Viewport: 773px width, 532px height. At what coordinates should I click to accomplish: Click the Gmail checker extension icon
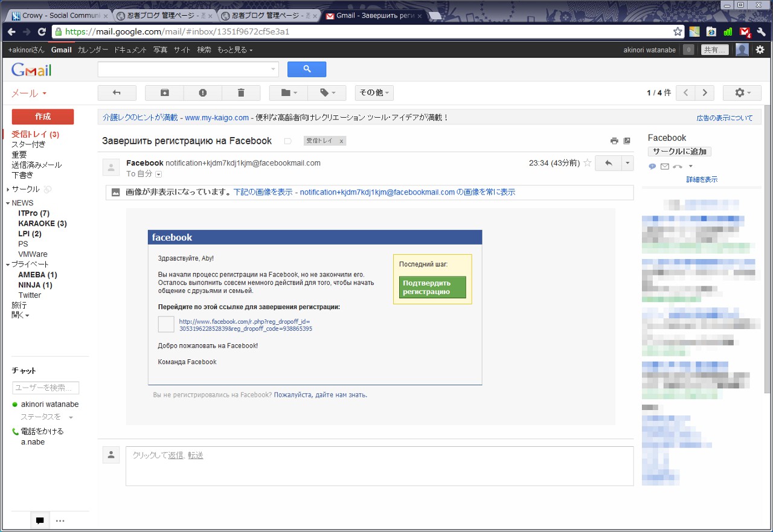(x=745, y=31)
